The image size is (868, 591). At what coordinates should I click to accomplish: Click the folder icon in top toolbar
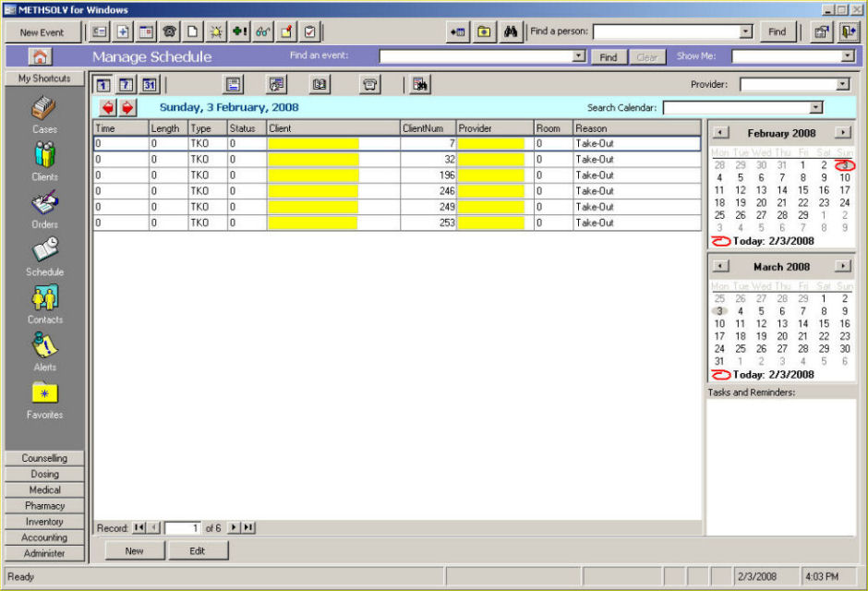[485, 32]
